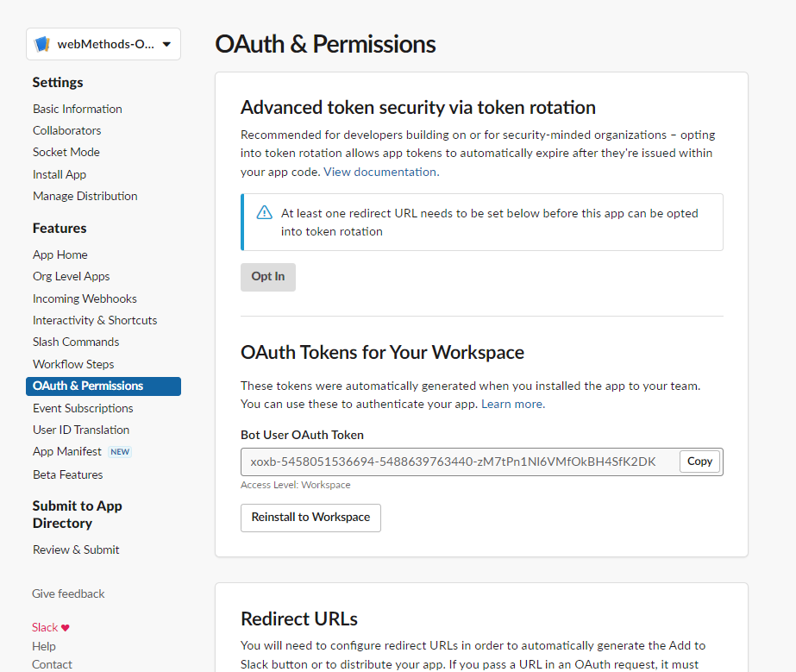Click the Bot User OAuth Token field
This screenshot has width=796, height=672.
click(x=457, y=462)
